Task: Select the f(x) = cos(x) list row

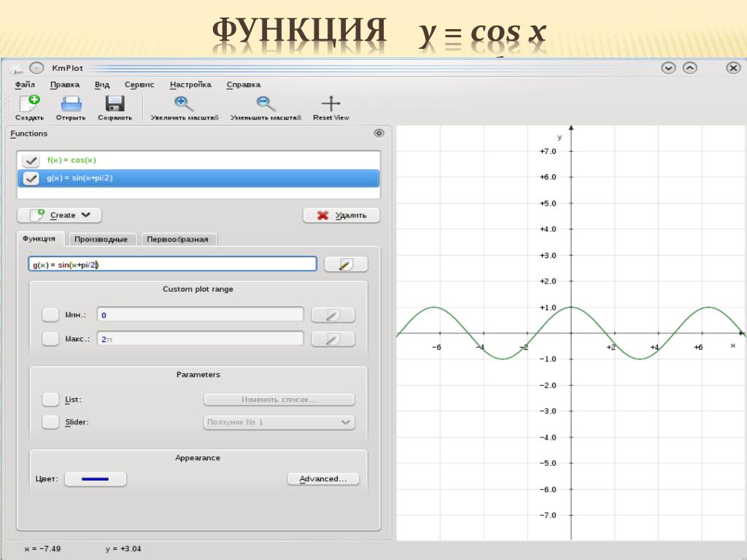Action: [x=198, y=160]
